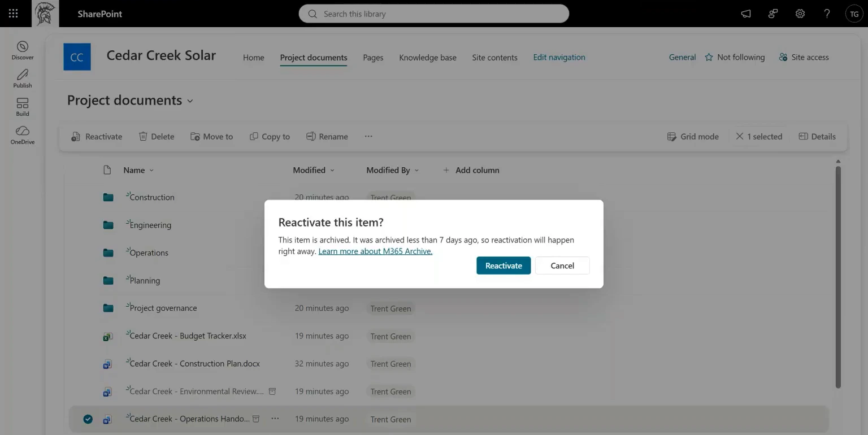Open Cedar Creek - Construction Plan.docx

[195, 363]
